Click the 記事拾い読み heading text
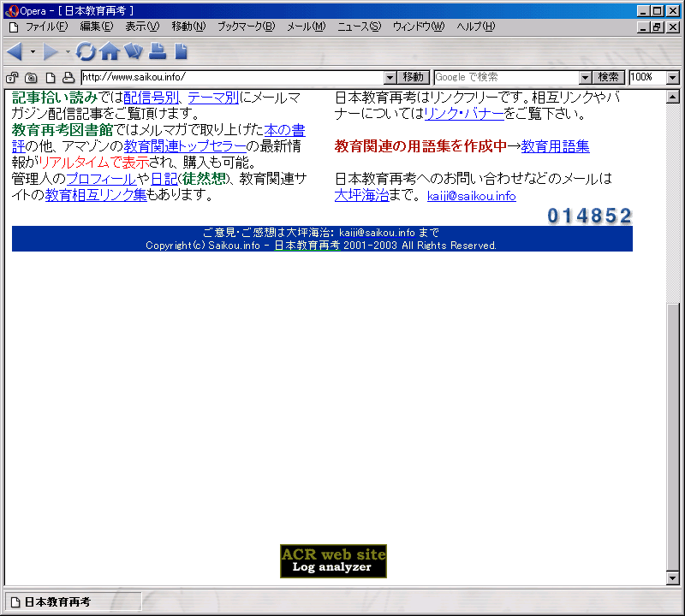 tap(55, 98)
